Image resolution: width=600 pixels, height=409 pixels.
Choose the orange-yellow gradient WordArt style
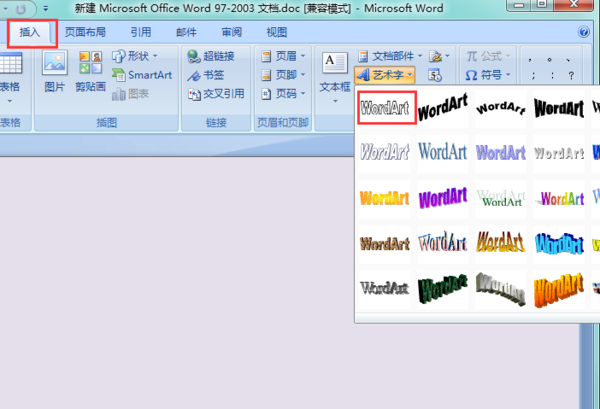click(385, 199)
